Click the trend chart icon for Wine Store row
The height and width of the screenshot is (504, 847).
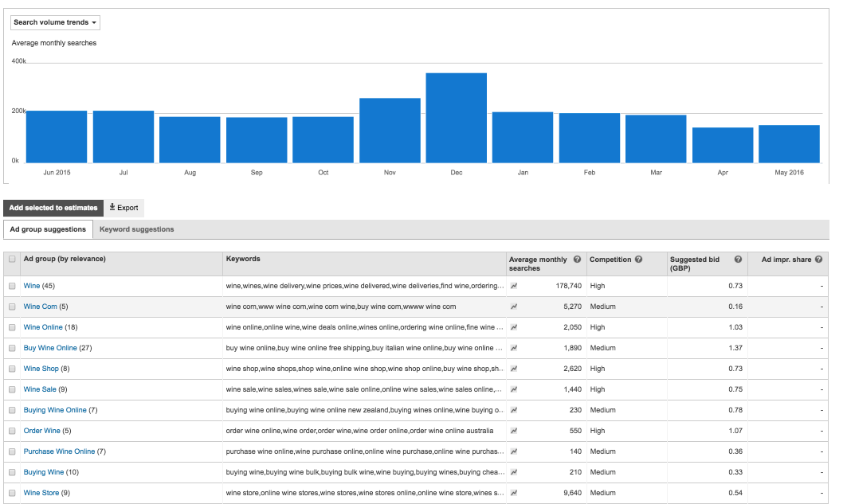[x=515, y=493]
